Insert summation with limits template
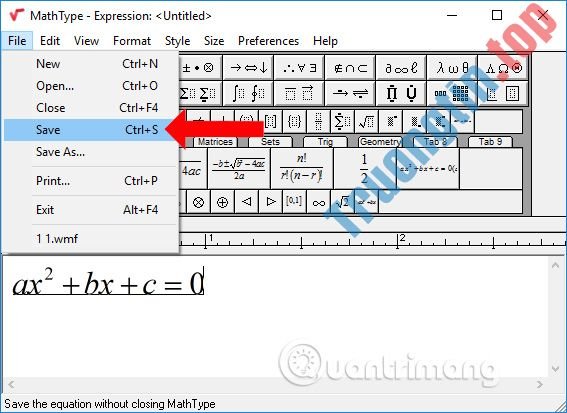This screenshot has height=413, width=567. 342,122
